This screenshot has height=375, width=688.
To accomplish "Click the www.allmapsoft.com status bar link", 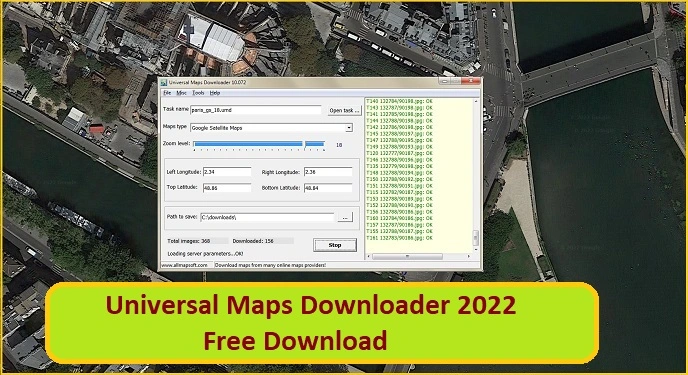I will (184, 265).
